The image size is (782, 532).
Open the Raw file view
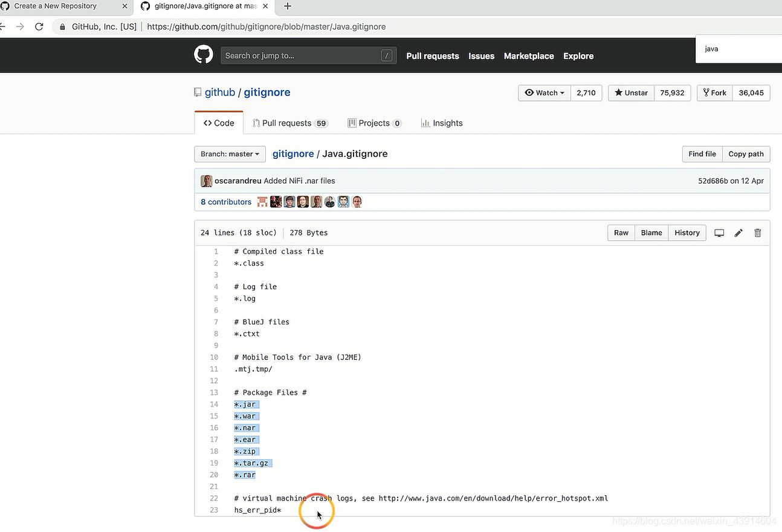[621, 233]
